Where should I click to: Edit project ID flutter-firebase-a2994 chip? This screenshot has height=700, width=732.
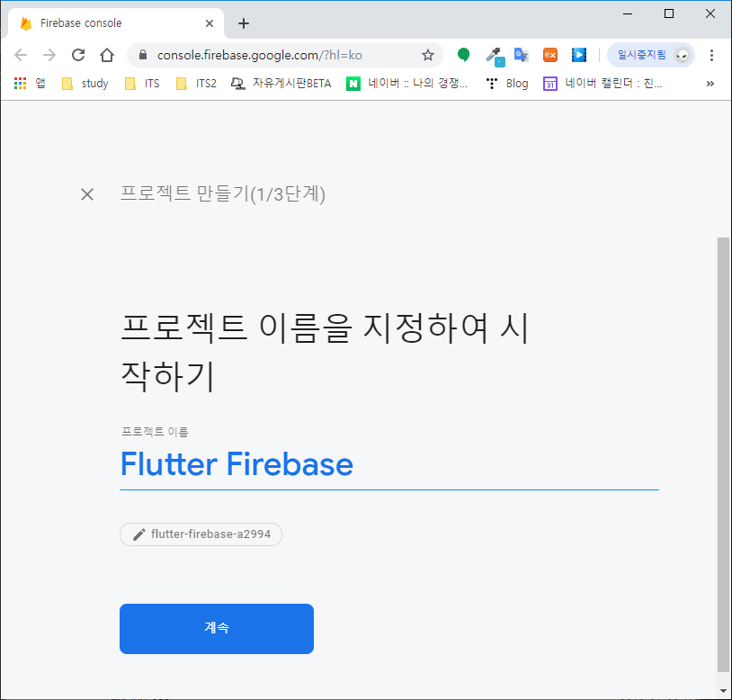click(201, 534)
